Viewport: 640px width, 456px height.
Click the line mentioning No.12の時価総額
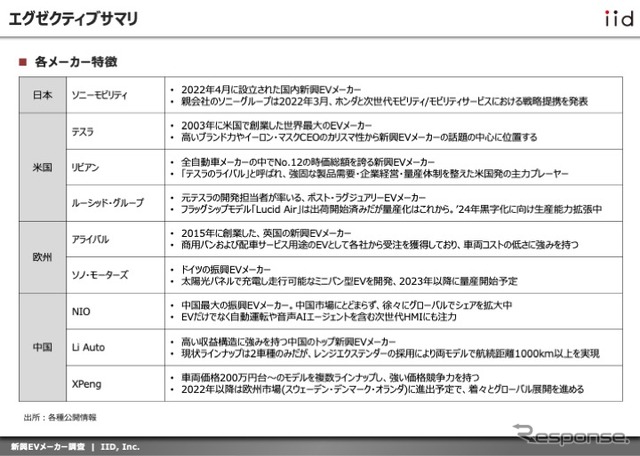coord(308,162)
